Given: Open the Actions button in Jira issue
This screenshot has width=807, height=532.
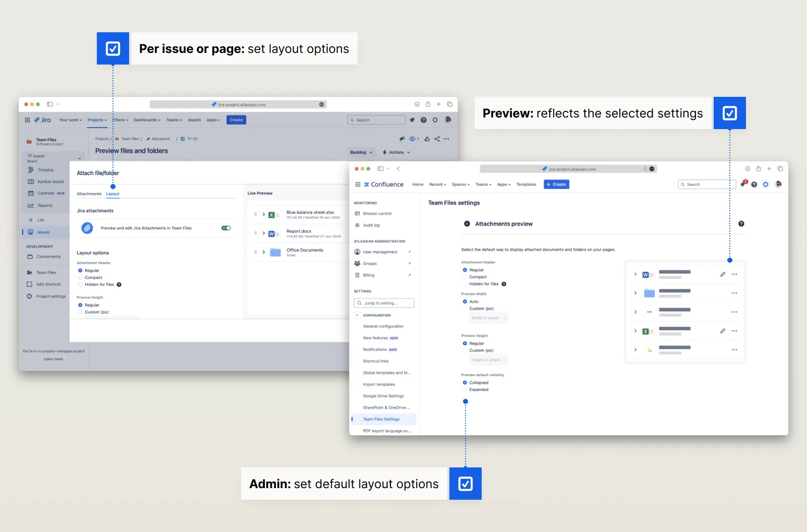Looking at the screenshot, I should pyautogui.click(x=396, y=152).
